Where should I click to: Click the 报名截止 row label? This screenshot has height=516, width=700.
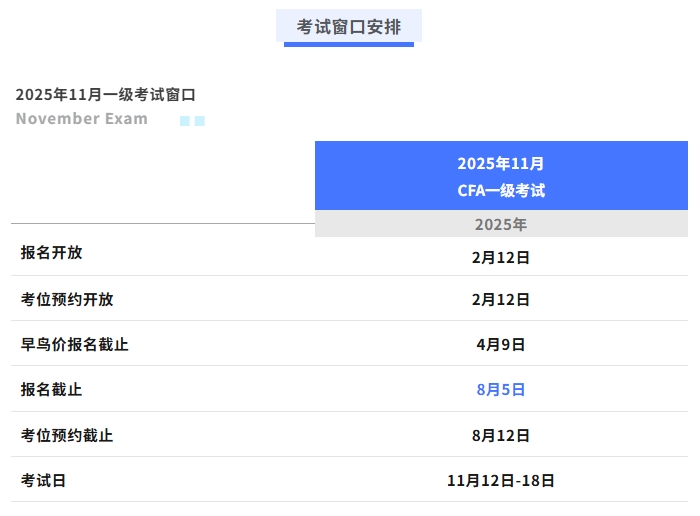51,389
